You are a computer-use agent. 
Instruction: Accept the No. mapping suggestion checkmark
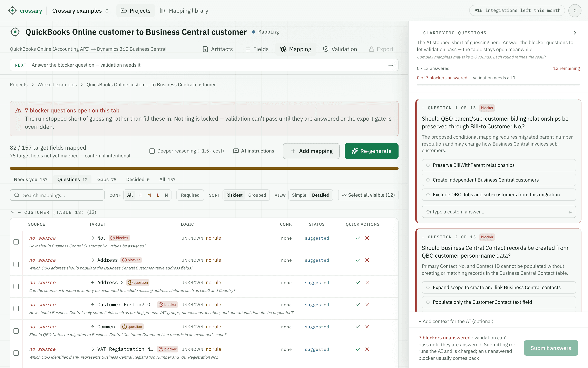point(358,238)
